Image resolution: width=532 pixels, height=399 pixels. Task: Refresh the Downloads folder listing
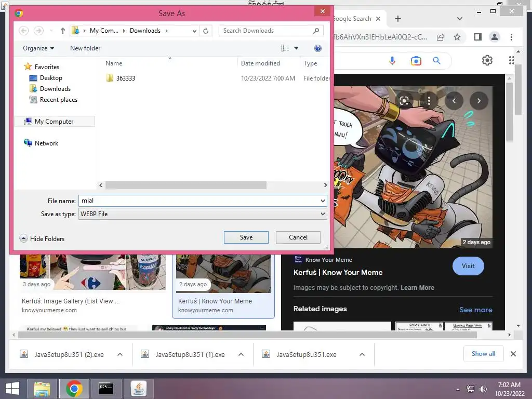(x=206, y=31)
